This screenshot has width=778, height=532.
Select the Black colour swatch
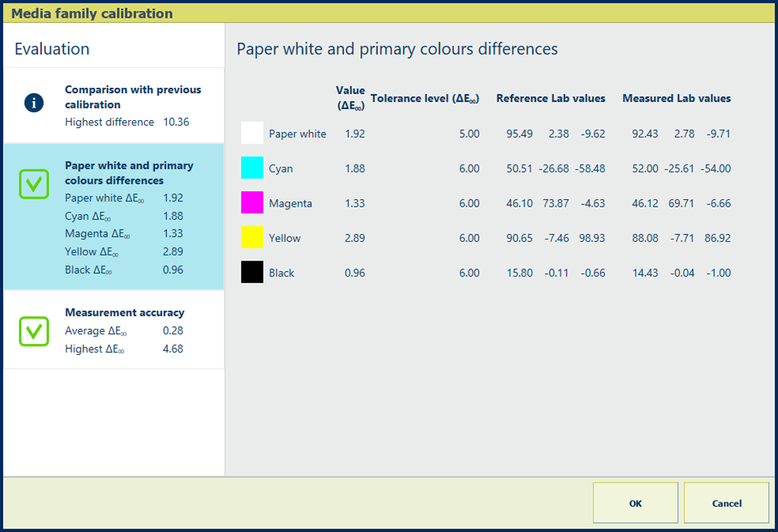pos(252,272)
